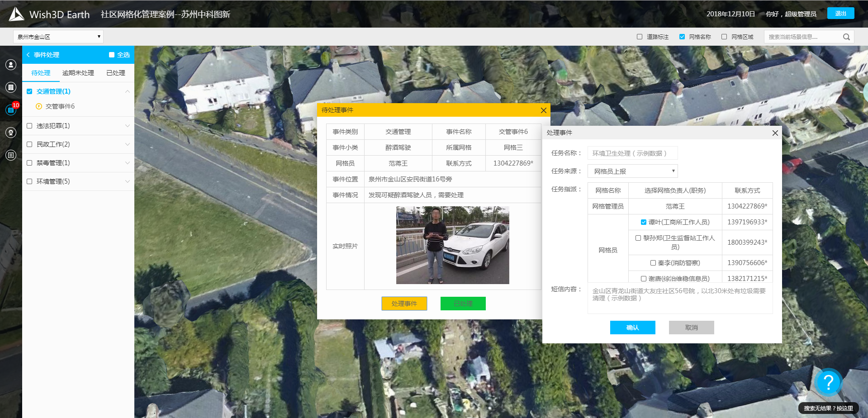Open the 泉州市金山区 region dropdown

pos(58,37)
